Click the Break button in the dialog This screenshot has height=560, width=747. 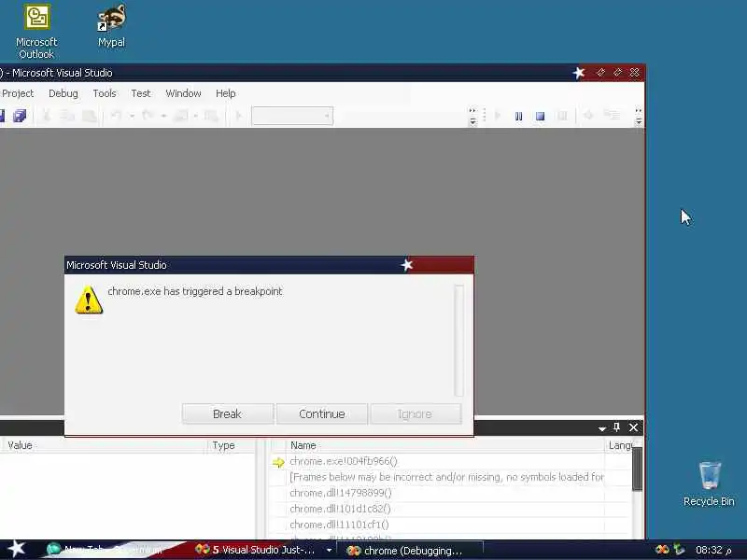228,413
